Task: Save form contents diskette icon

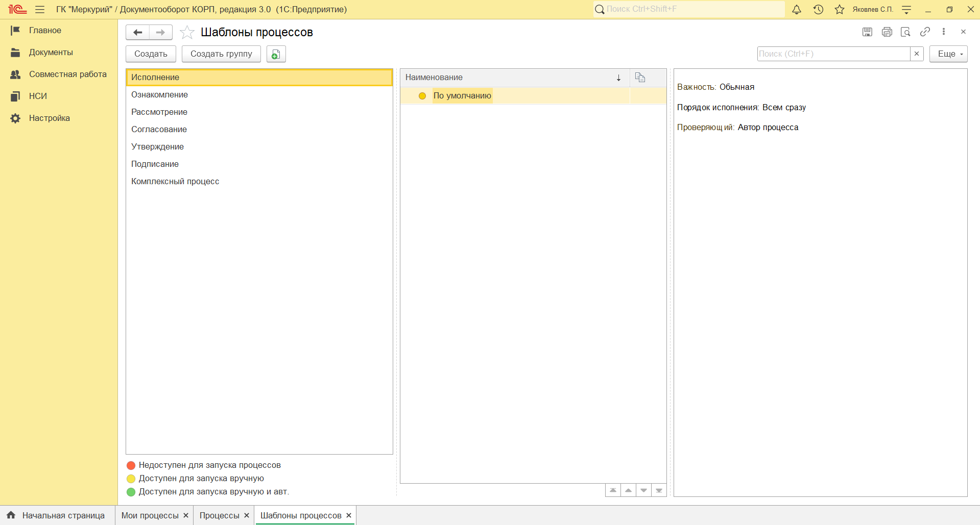Action: coord(867,32)
